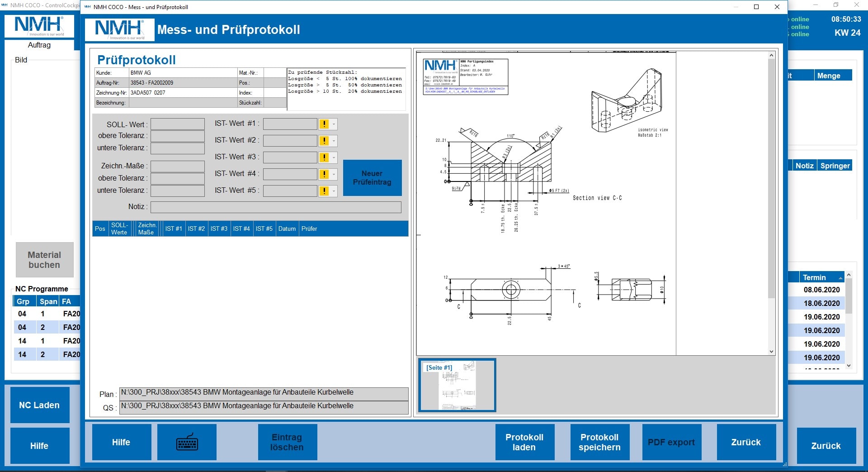
Task: Click the Termin column header in ControlCockpit
Action: 822,277
